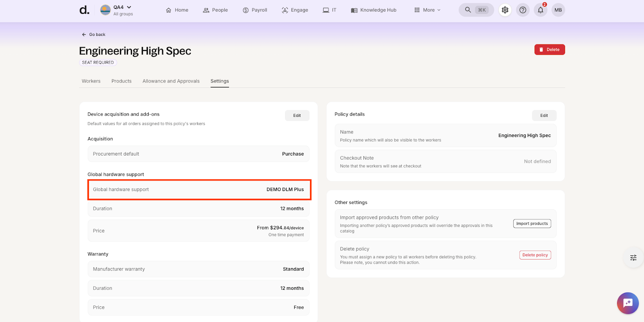Click the filter sliders icon
This screenshot has width=644, height=322.
click(x=633, y=258)
